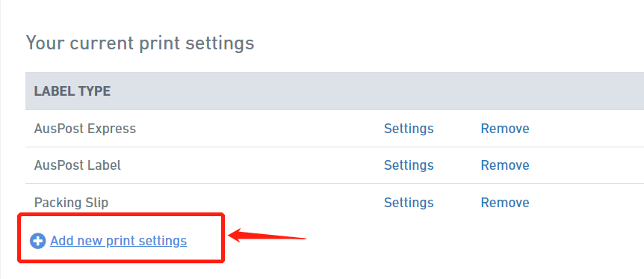Open Settings for AusPost Label
The image size is (644, 279).
[x=409, y=165]
